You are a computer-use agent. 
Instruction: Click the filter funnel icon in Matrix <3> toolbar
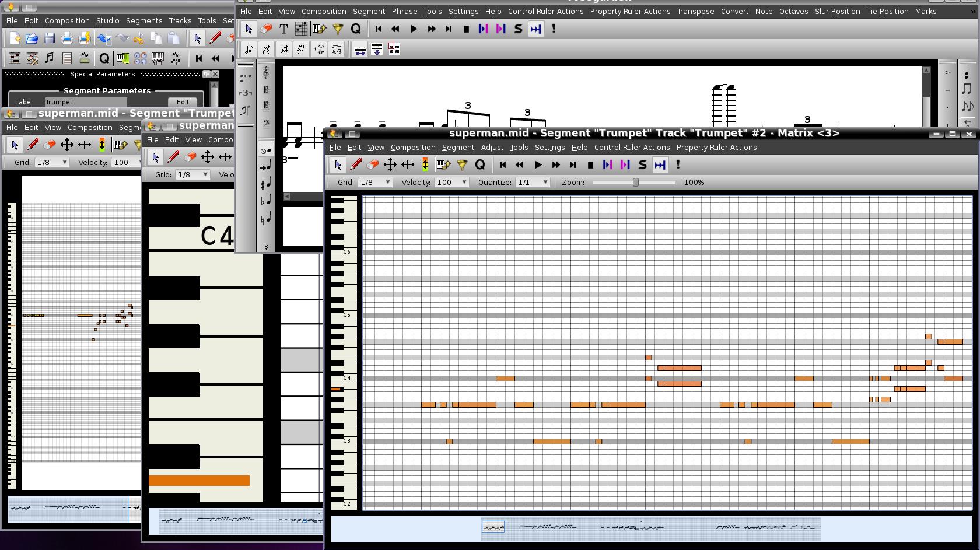click(462, 165)
